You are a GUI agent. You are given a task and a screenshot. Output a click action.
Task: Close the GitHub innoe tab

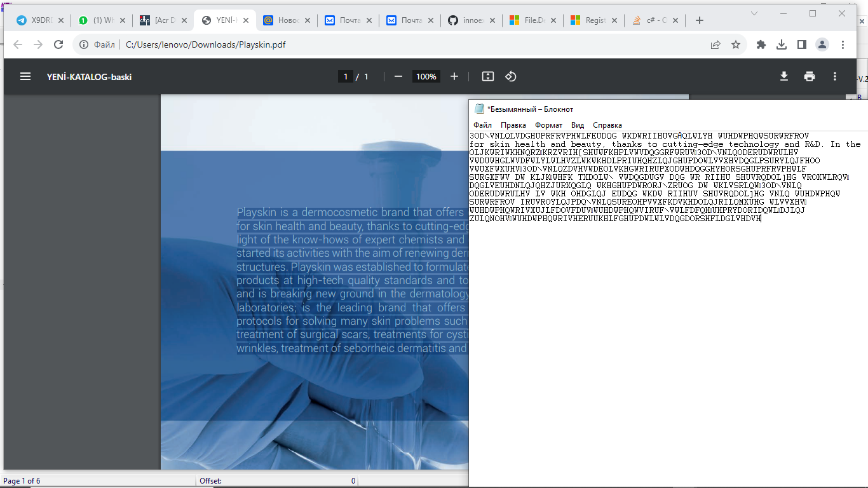[491, 20]
